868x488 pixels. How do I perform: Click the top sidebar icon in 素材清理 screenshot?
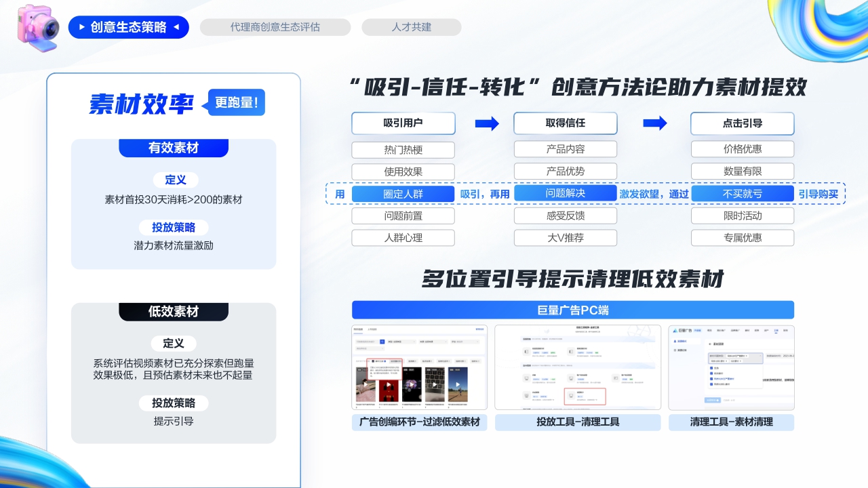675,341
